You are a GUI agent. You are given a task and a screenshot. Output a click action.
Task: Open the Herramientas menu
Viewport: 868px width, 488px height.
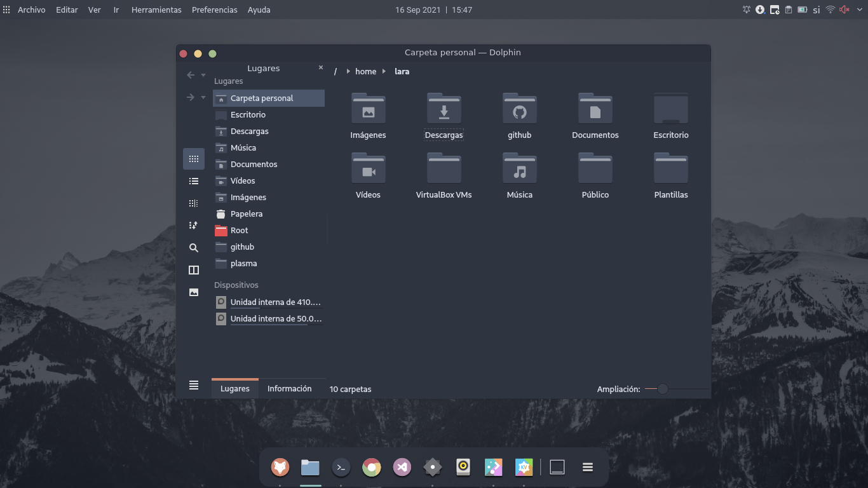(x=156, y=10)
